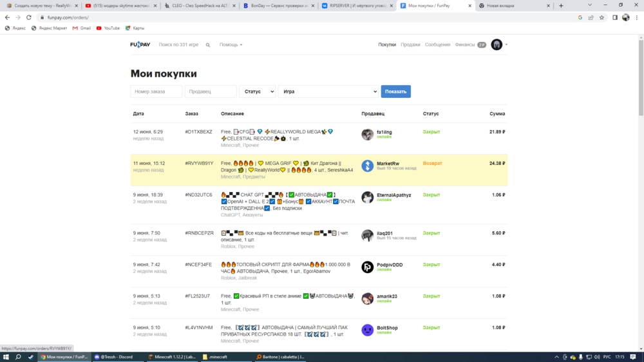Viewport: 644px width, 362px height.
Task: Click the game search field
Action: tap(178, 45)
